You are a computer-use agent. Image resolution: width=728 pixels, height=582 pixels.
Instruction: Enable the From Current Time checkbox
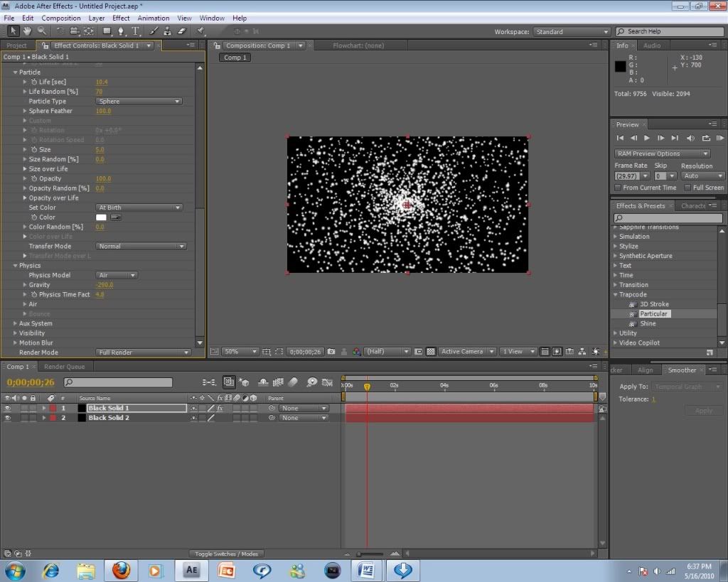[x=618, y=188]
